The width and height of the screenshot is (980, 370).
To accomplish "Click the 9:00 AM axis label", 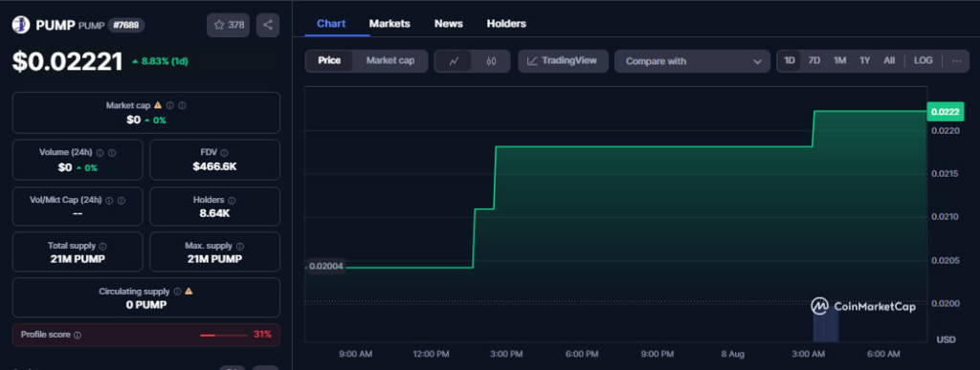I will click(x=356, y=354).
